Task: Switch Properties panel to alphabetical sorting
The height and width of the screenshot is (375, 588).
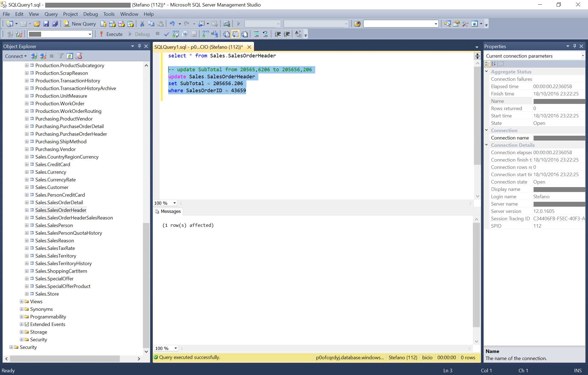Action: (493, 64)
